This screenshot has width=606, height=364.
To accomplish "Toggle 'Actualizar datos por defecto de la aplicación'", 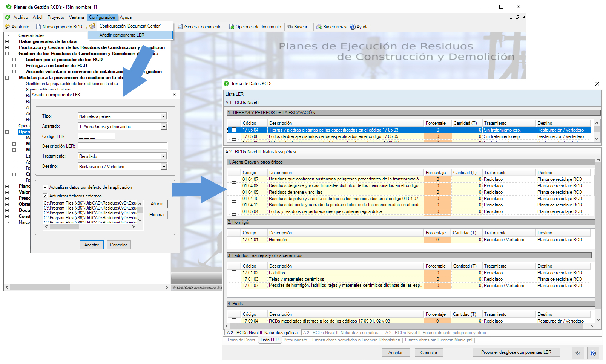I will pos(45,187).
